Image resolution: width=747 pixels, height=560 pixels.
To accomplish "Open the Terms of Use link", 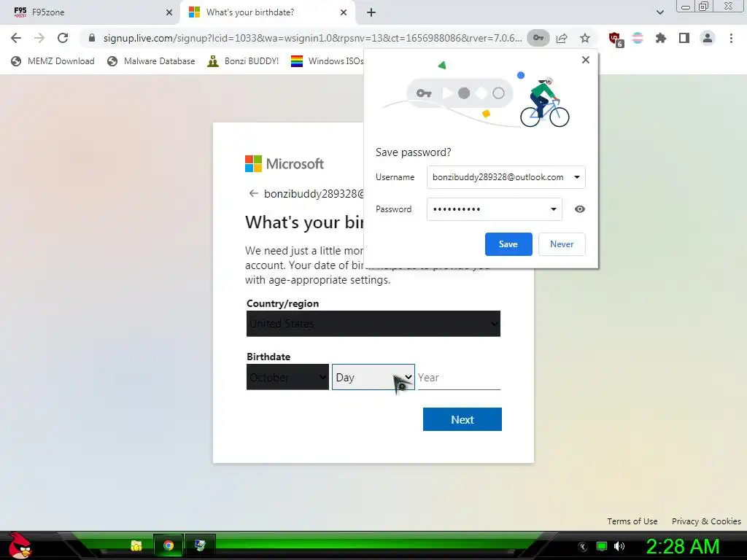I will pos(632,521).
